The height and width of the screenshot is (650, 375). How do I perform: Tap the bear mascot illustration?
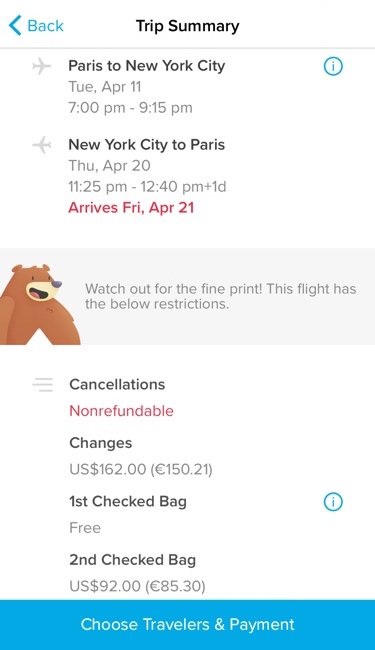tap(38, 304)
